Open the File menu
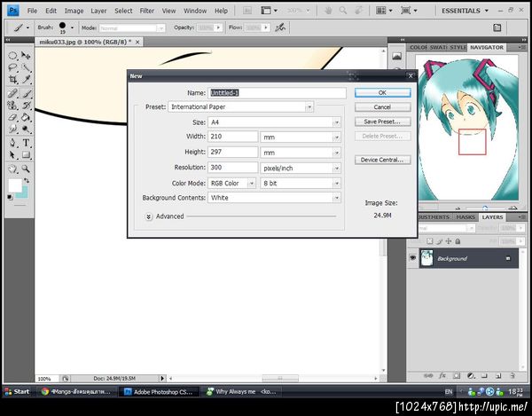The width and height of the screenshot is (532, 416). (x=32, y=11)
